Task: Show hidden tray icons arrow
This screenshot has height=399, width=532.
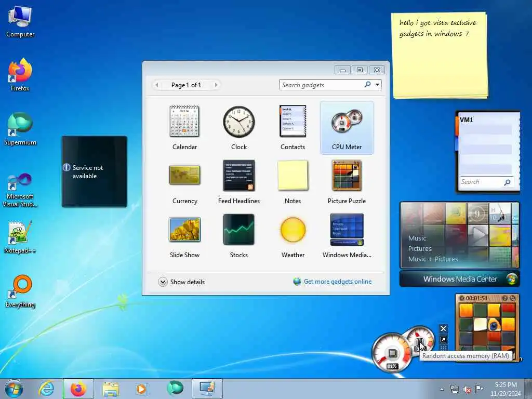Action: pos(442,390)
